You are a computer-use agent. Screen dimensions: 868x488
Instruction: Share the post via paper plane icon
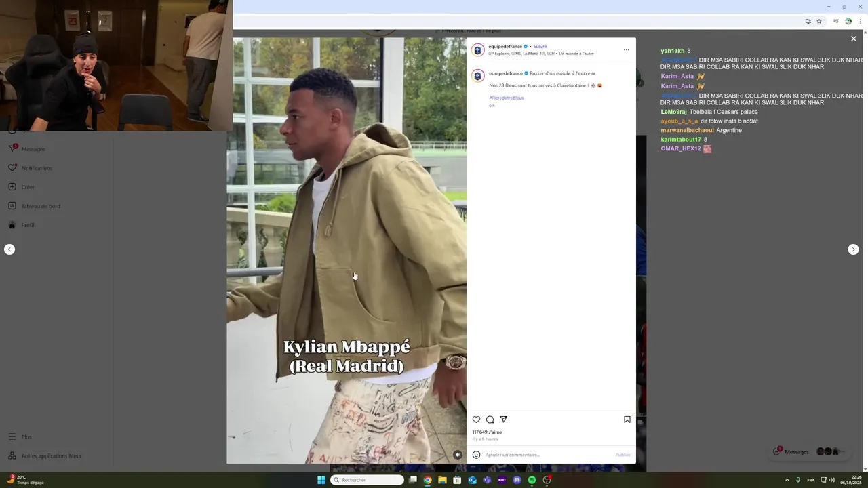[x=503, y=420]
